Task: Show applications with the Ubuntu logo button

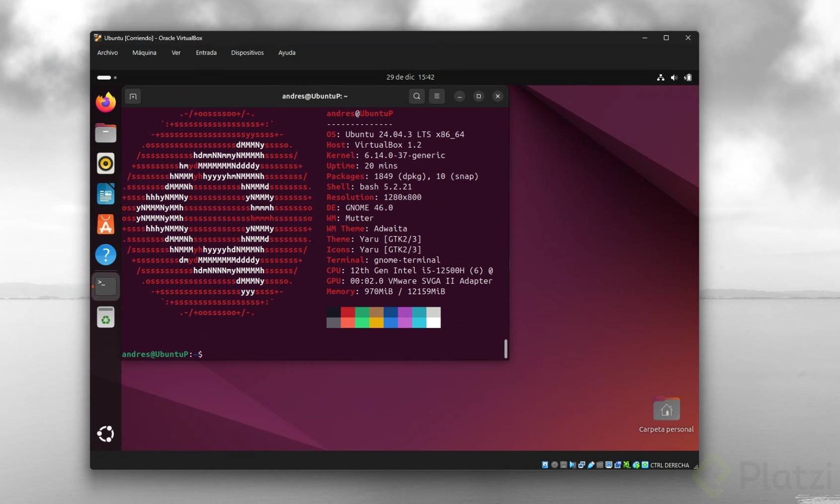Action: (x=105, y=434)
